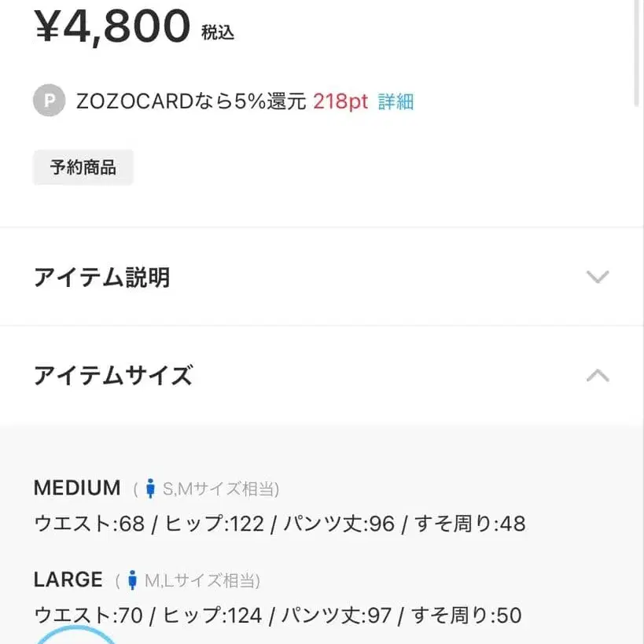Click the LARGE measurements row

point(278,615)
